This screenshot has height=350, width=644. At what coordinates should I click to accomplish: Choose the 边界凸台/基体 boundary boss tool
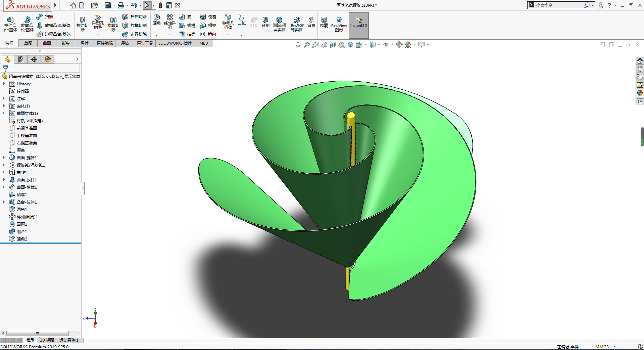point(54,34)
